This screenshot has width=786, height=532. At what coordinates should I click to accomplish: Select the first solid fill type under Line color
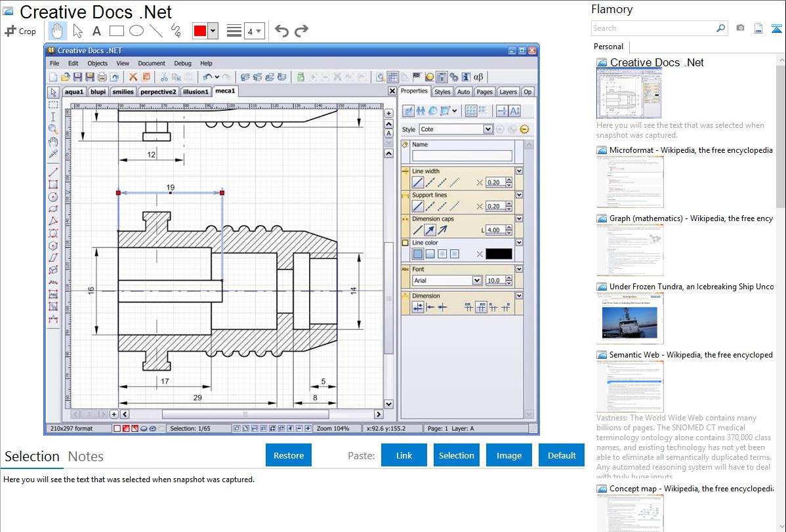coord(417,255)
